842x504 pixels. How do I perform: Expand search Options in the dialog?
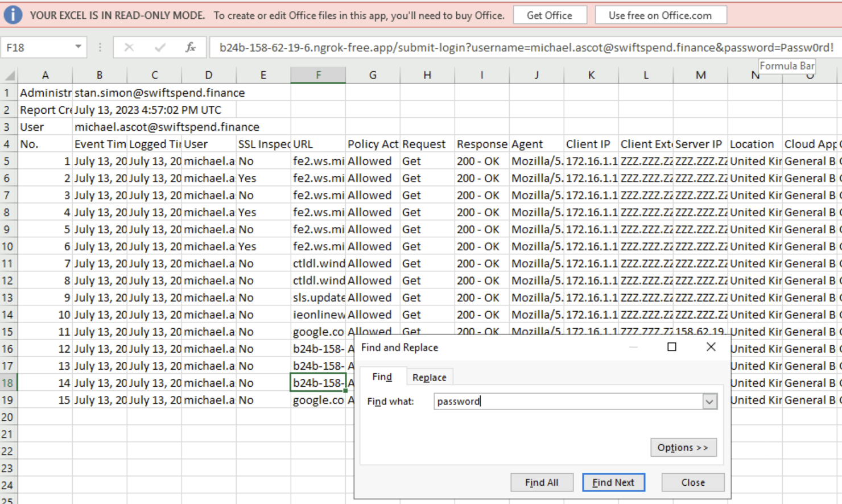click(x=683, y=448)
